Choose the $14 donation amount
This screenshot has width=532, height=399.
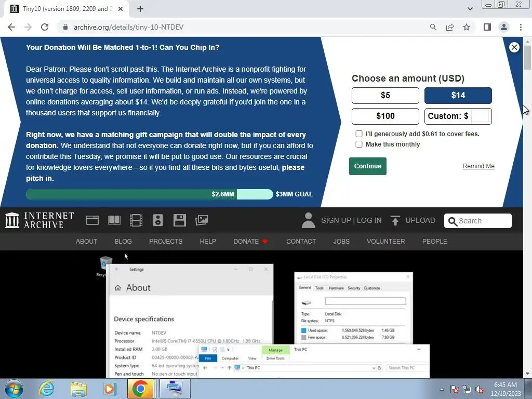coord(458,96)
